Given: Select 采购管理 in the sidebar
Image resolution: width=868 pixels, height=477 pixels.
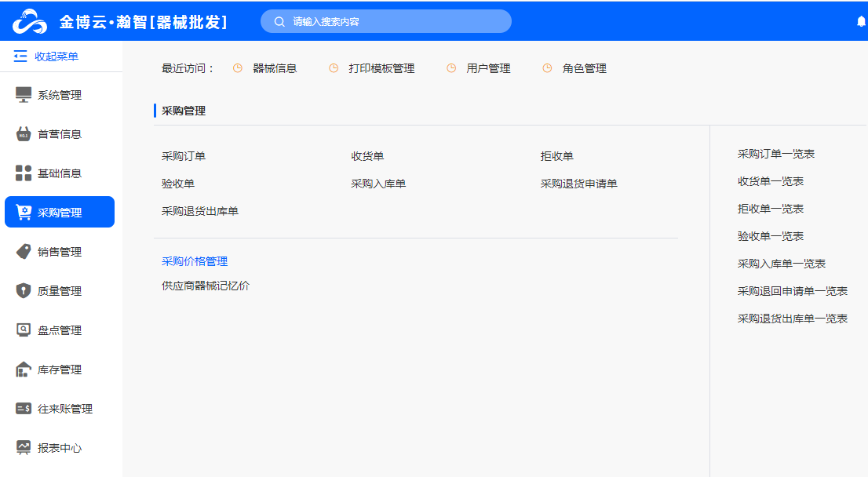Looking at the screenshot, I should click(x=60, y=213).
